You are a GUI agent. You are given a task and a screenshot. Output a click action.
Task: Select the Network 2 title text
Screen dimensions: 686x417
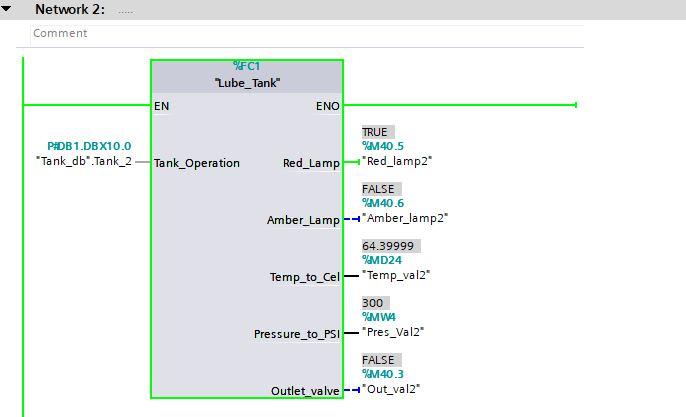point(70,9)
